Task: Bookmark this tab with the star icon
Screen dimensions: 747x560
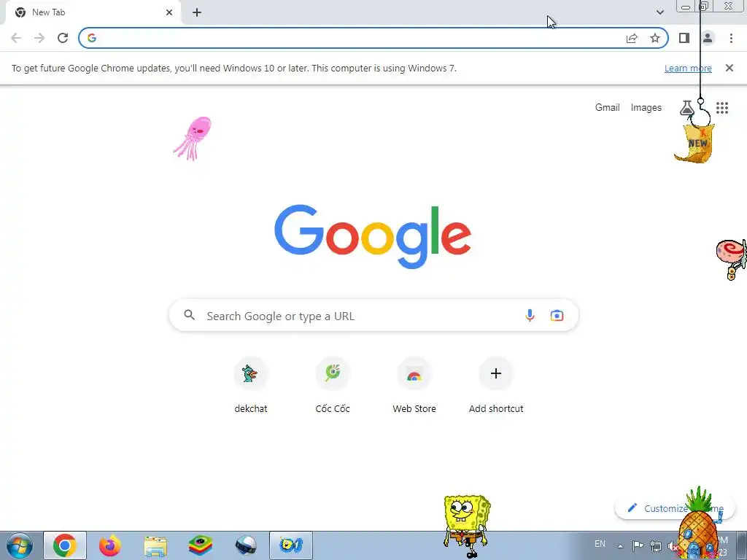Action: 655,38
